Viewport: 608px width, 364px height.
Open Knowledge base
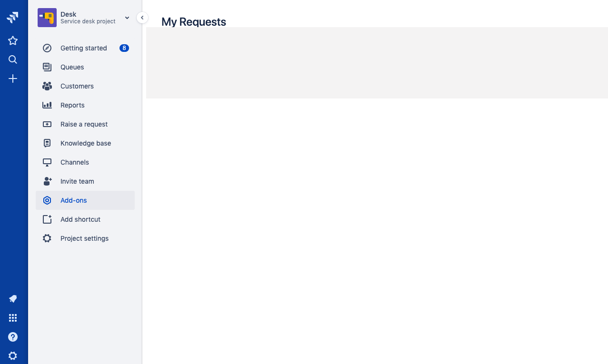86,143
